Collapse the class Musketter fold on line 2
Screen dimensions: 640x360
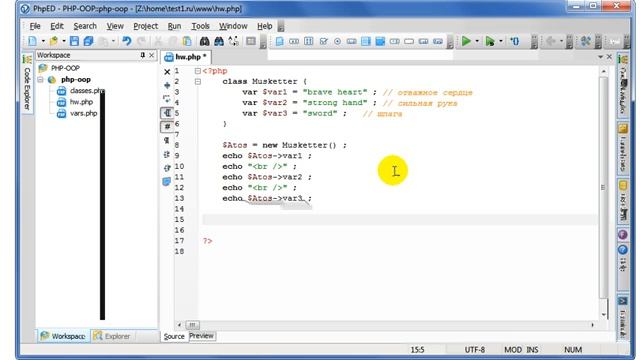(x=198, y=82)
